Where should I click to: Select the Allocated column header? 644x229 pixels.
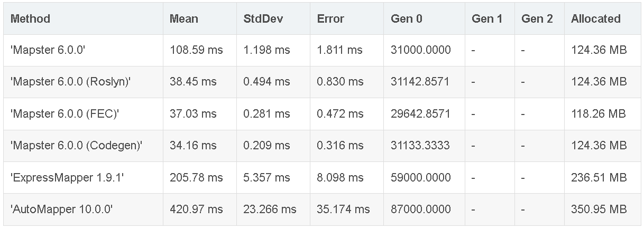[596, 18]
